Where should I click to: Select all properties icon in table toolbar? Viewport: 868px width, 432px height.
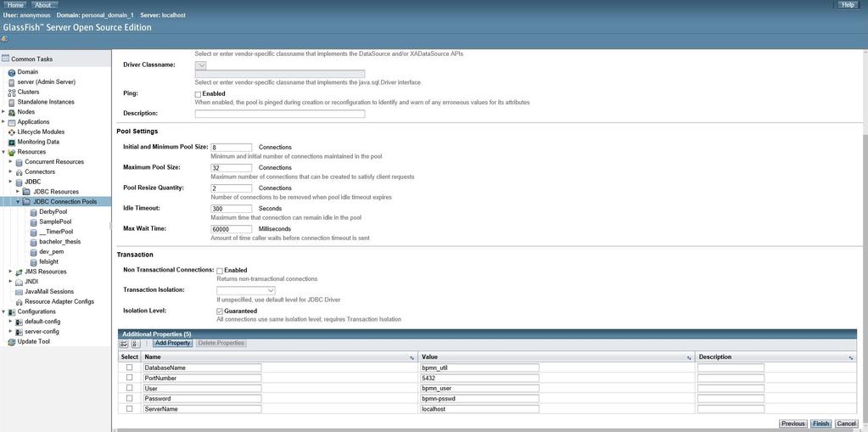124,344
